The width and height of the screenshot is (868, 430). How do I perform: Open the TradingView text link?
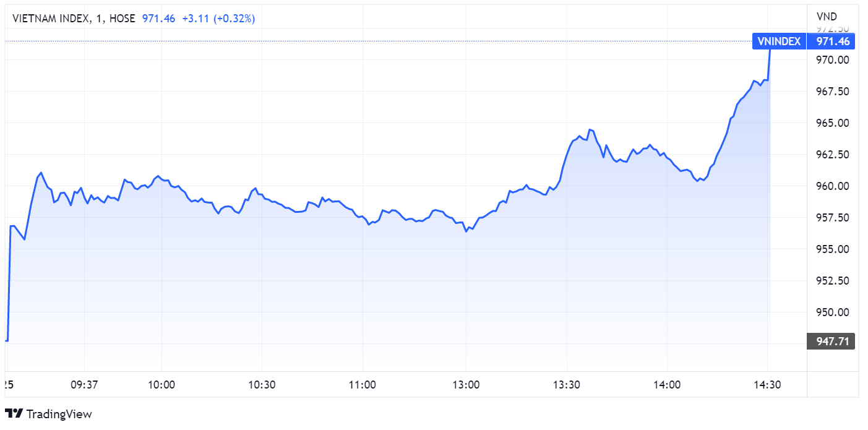click(x=58, y=414)
